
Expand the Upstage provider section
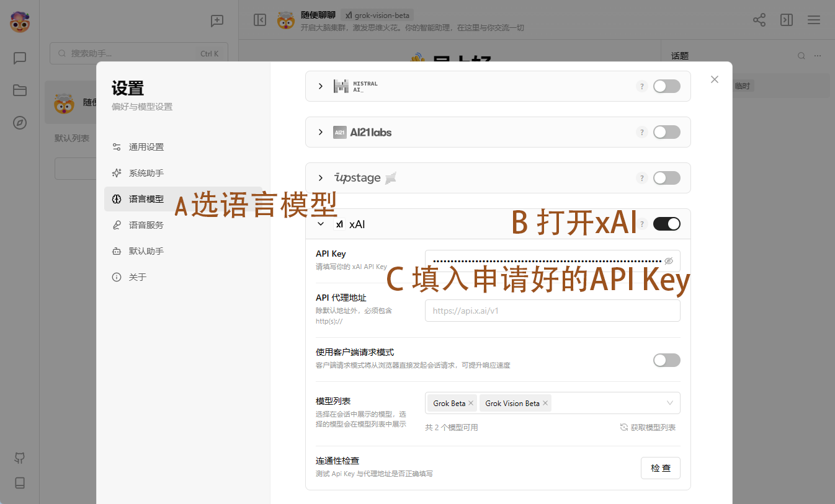point(321,178)
